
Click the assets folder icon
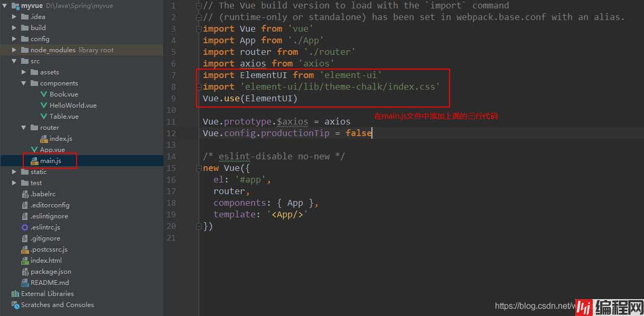coord(34,72)
